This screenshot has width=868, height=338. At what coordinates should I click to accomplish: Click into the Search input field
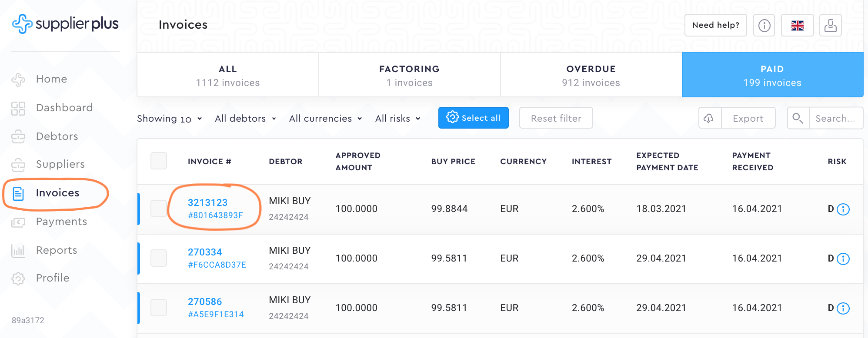click(835, 118)
